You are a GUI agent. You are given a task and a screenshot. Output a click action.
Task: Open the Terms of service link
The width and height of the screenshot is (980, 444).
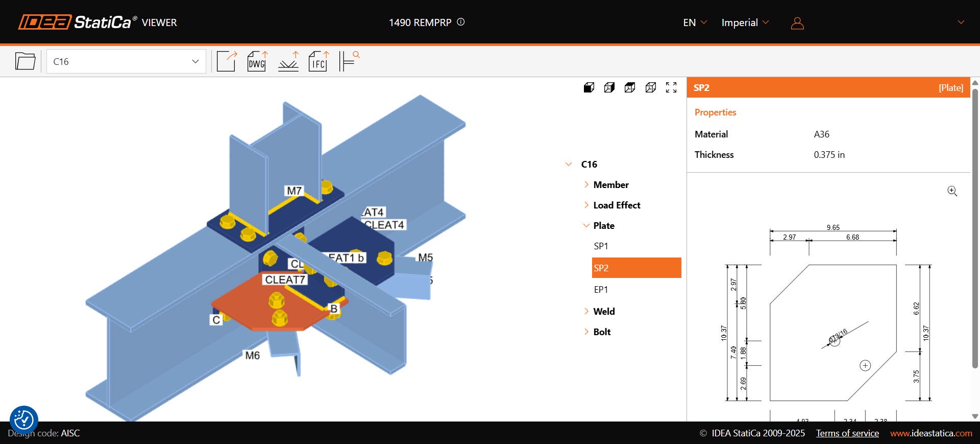[x=847, y=433]
